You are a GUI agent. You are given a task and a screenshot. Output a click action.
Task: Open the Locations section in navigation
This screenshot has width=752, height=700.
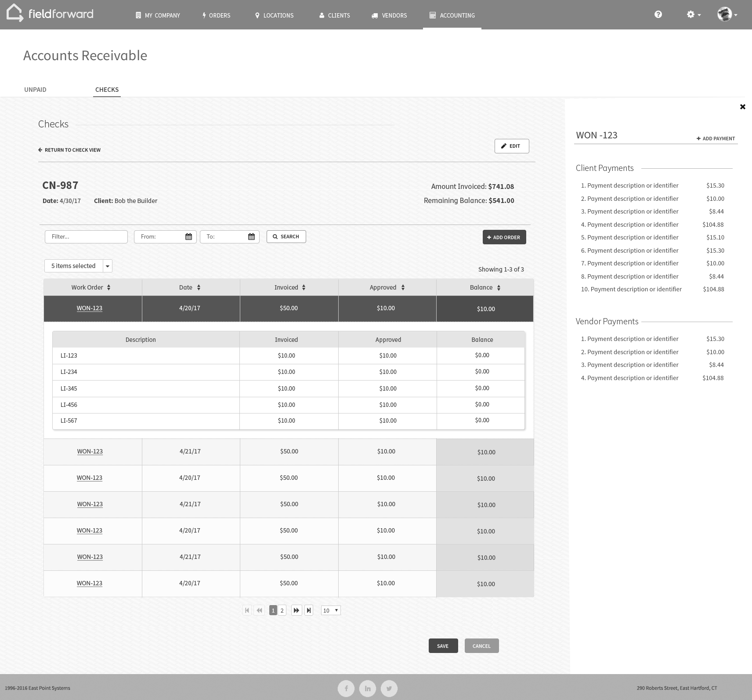[275, 15]
